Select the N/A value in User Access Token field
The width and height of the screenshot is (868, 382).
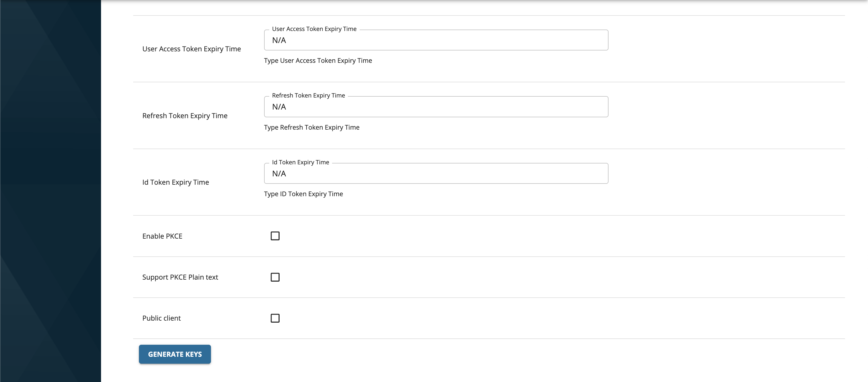(x=279, y=40)
